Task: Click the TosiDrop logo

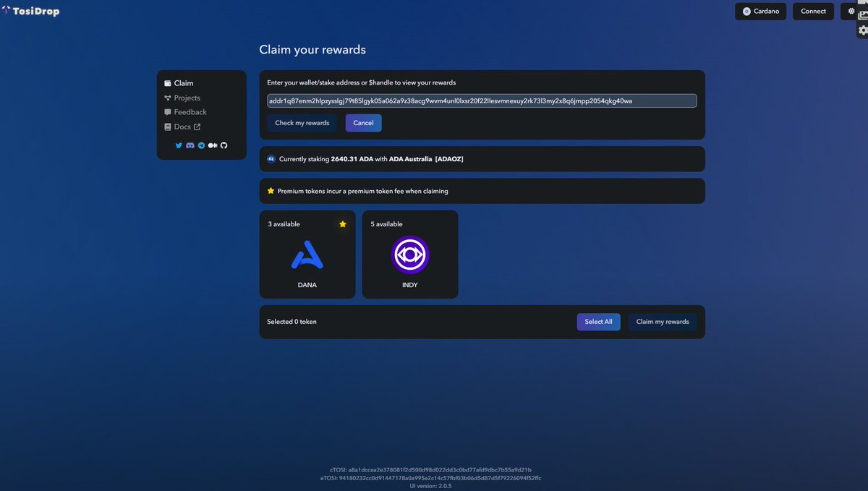Action: pyautogui.click(x=30, y=11)
